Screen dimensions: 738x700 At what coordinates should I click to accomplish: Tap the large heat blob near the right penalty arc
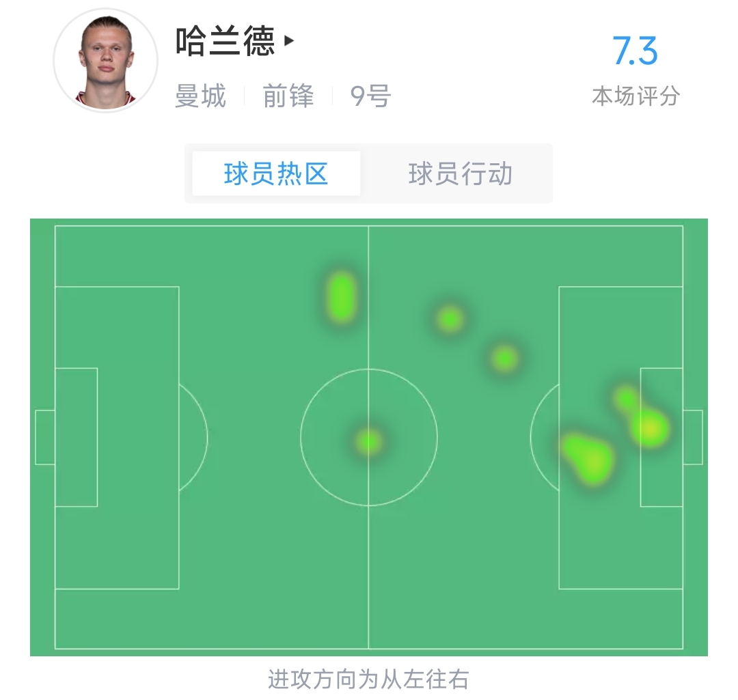[588, 459]
